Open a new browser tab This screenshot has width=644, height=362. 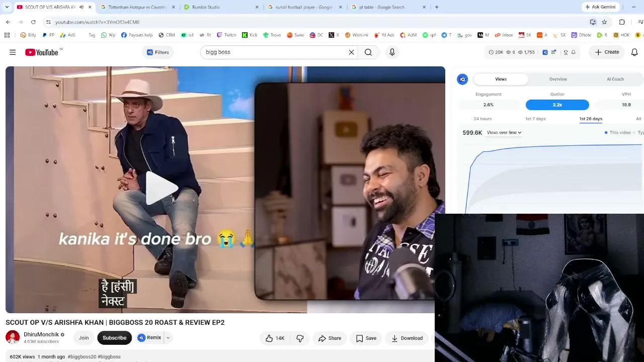click(437, 7)
